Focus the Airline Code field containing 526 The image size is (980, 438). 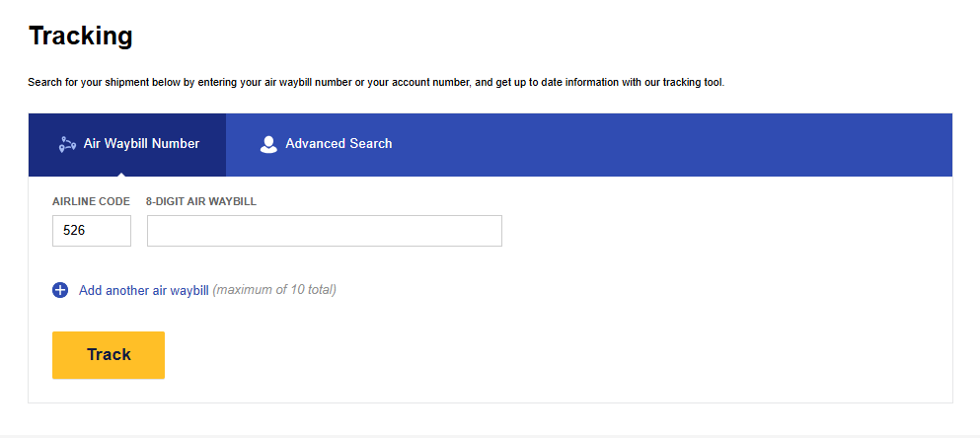92,231
